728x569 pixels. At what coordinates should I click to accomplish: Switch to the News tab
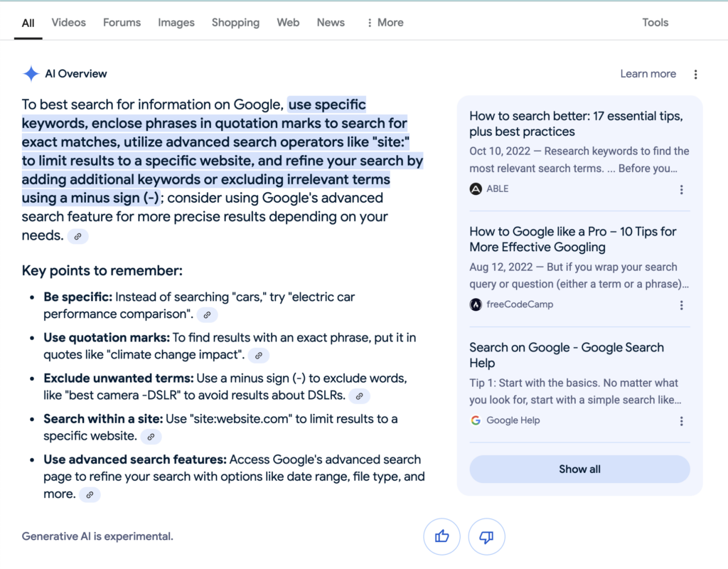click(x=331, y=22)
